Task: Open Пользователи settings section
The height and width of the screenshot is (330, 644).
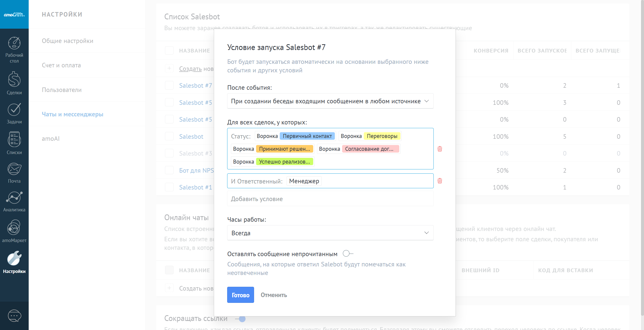Action: point(62,90)
